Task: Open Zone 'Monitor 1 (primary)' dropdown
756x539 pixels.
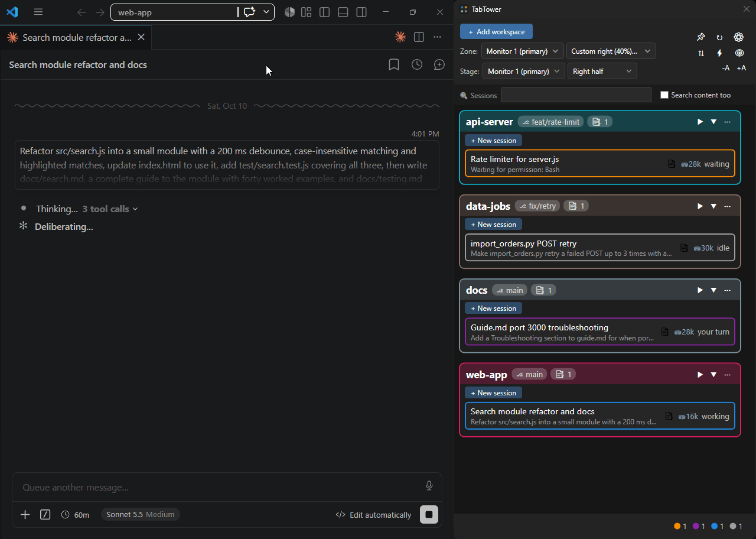Action: [523, 51]
